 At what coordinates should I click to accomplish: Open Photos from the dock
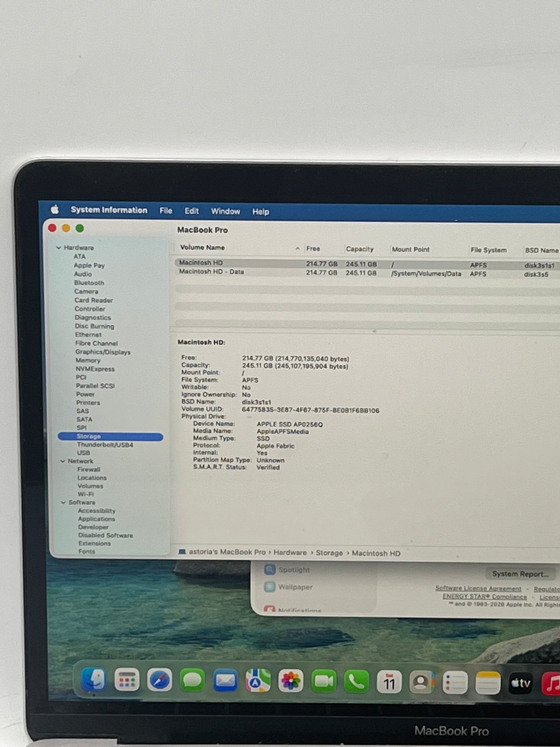291,681
